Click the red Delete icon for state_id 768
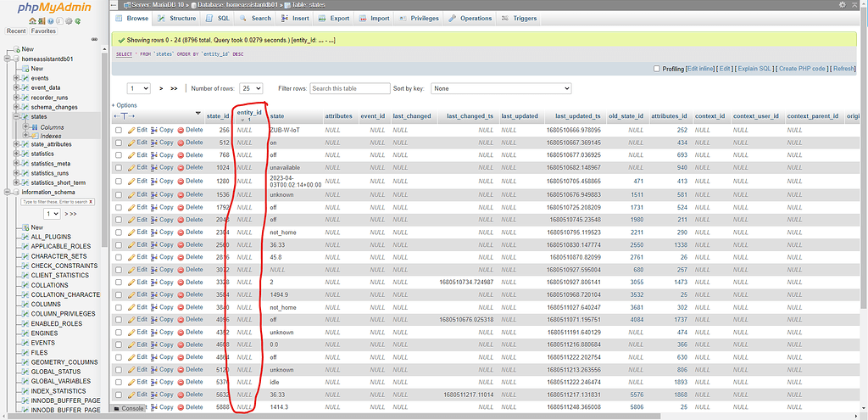This screenshot has width=868, height=420. click(x=181, y=155)
